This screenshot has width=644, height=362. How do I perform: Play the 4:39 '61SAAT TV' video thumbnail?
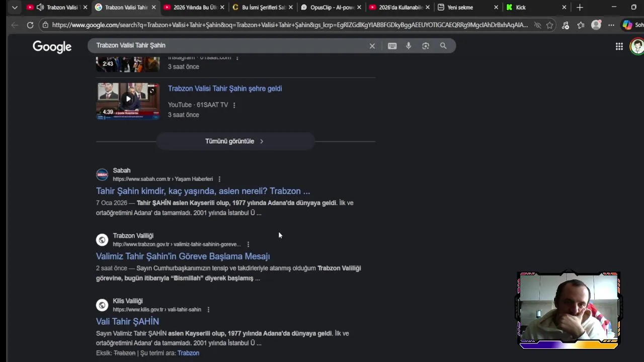tap(128, 101)
